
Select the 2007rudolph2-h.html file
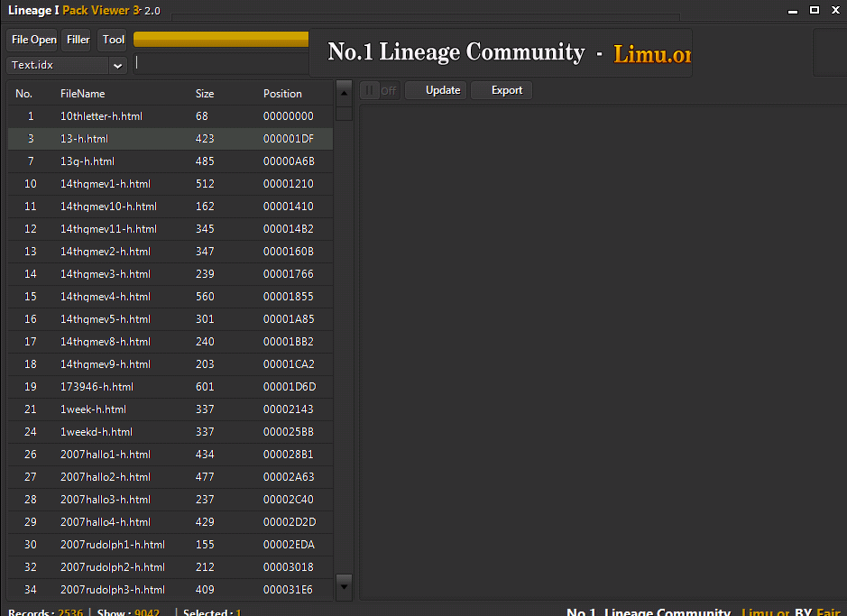[170, 567]
